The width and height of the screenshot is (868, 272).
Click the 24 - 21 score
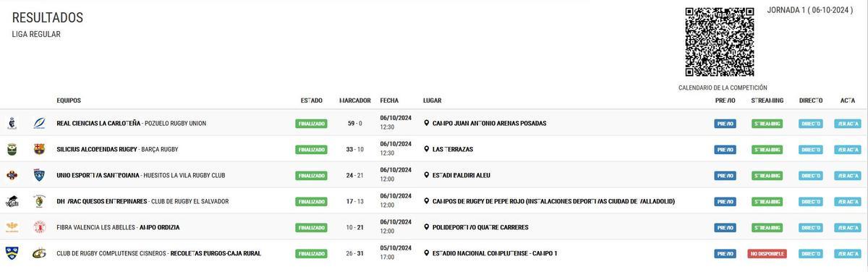[354, 175]
